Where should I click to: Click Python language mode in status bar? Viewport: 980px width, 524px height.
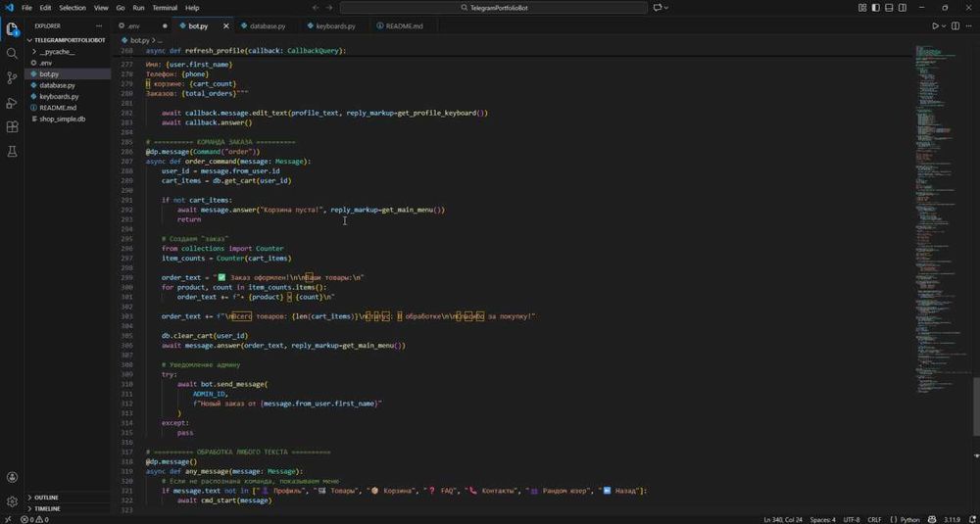[x=910, y=519]
